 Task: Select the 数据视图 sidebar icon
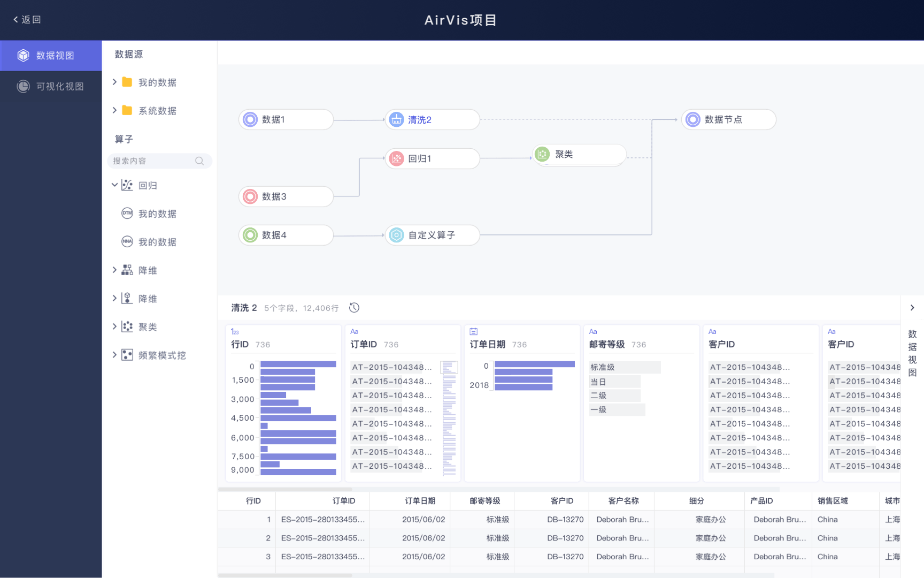[23, 55]
